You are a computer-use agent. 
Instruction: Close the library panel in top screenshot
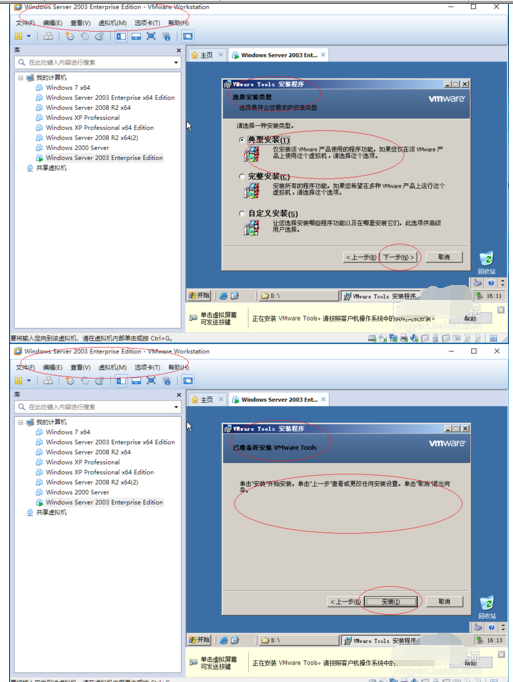tap(178, 50)
